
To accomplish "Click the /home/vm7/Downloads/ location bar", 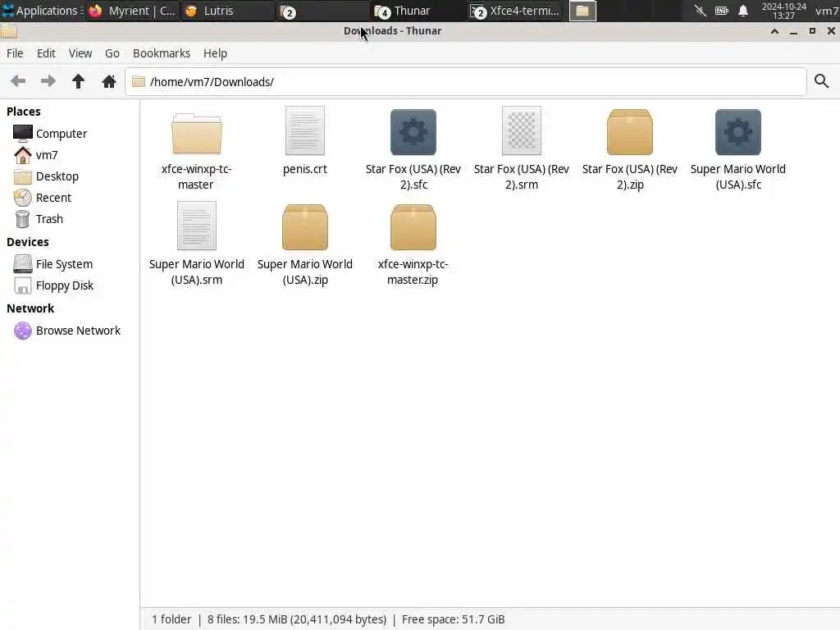I will [x=466, y=81].
